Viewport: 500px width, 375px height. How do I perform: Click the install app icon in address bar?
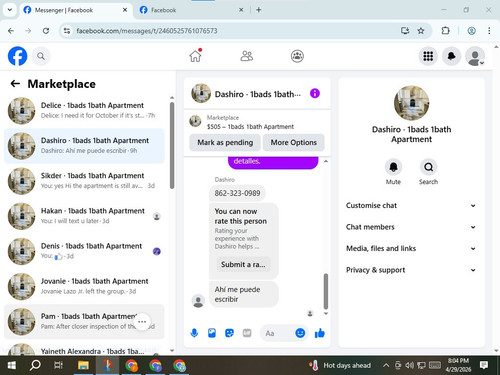pos(405,31)
